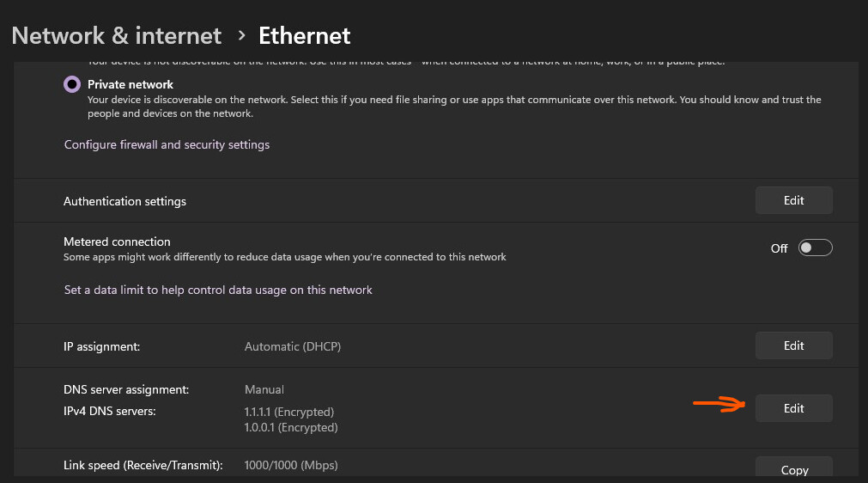The height and width of the screenshot is (483, 868).
Task: Open Set a data limit link
Action: (218, 290)
